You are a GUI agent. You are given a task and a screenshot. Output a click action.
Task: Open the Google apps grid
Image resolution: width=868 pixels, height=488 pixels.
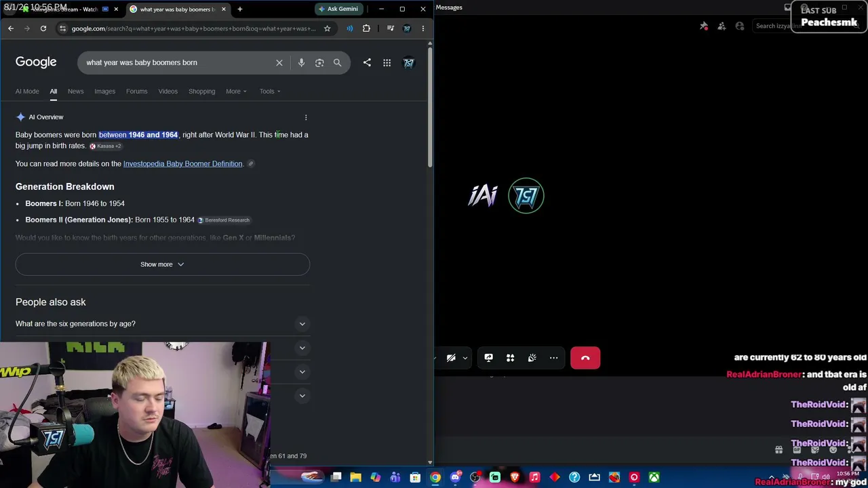387,62
